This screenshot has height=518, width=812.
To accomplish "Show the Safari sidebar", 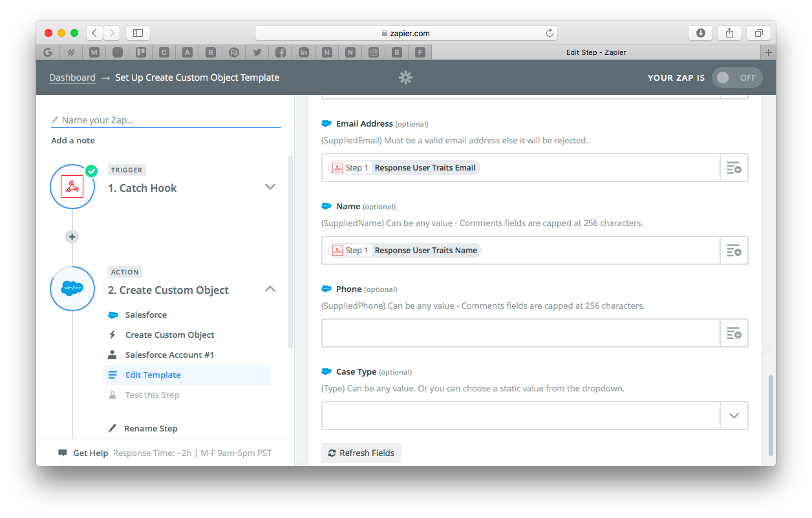I will [x=138, y=33].
